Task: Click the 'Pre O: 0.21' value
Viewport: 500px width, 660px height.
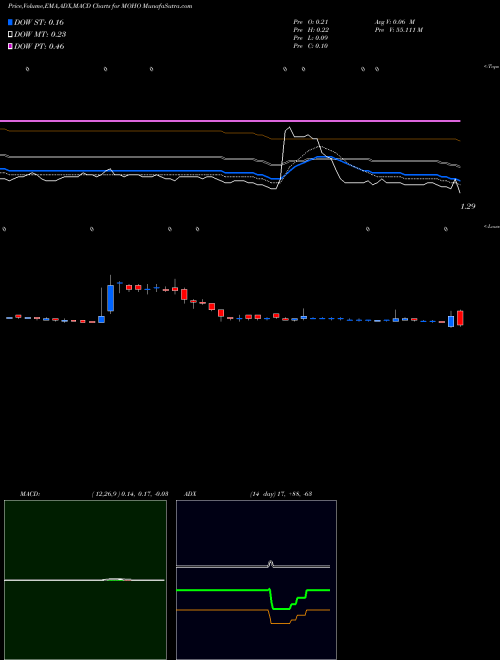Action: click(x=311, y=22)
